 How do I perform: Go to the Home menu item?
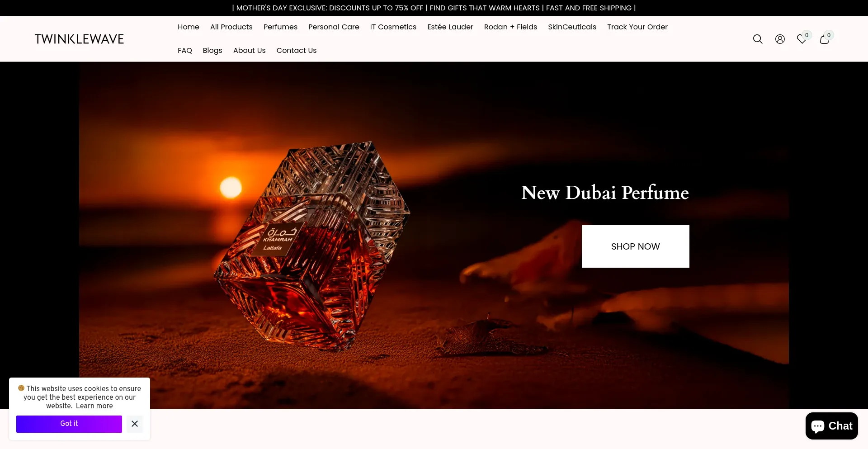pos(188,27)
